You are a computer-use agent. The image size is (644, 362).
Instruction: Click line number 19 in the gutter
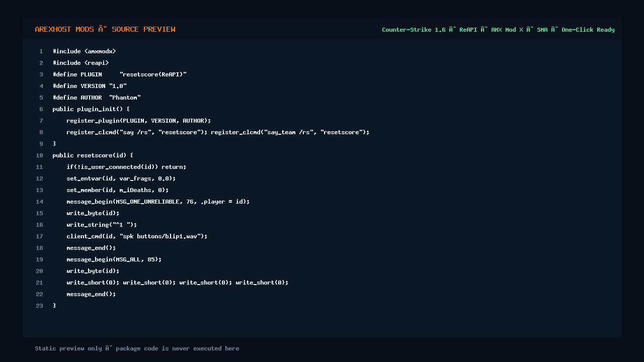click(39, 259)
